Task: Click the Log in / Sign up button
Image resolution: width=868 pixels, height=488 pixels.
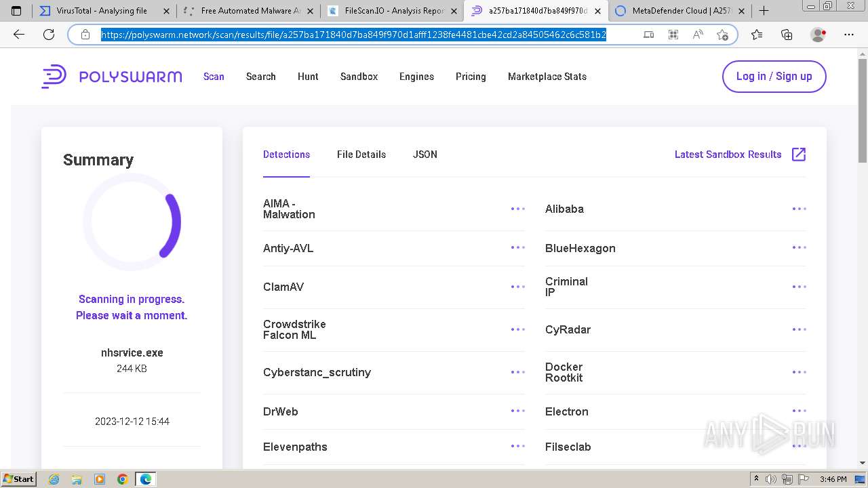Action: (x=774, y=77)
